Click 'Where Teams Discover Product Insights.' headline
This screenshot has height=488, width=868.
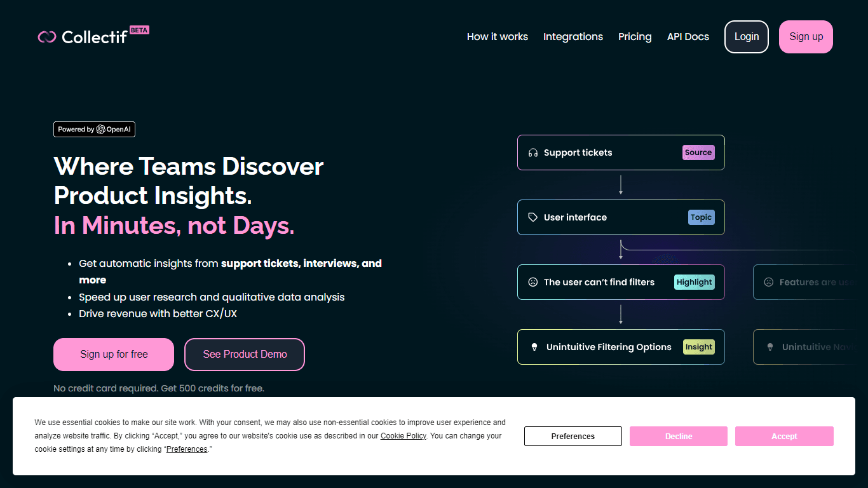[x=189, y=181]
